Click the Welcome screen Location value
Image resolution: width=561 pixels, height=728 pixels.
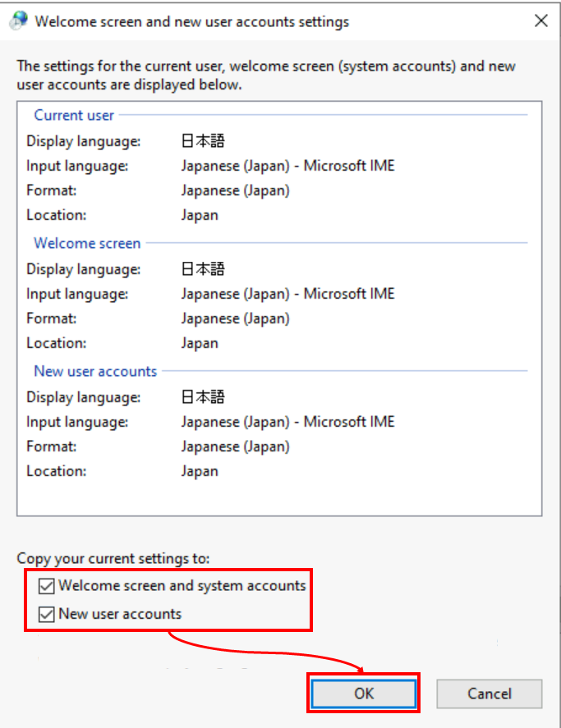[x=200, y=343]
